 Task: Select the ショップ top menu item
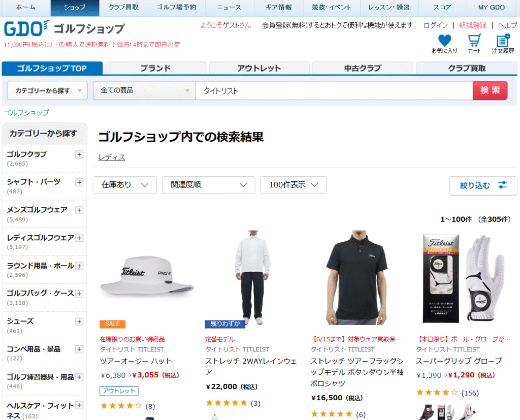[x=75, y=8]
